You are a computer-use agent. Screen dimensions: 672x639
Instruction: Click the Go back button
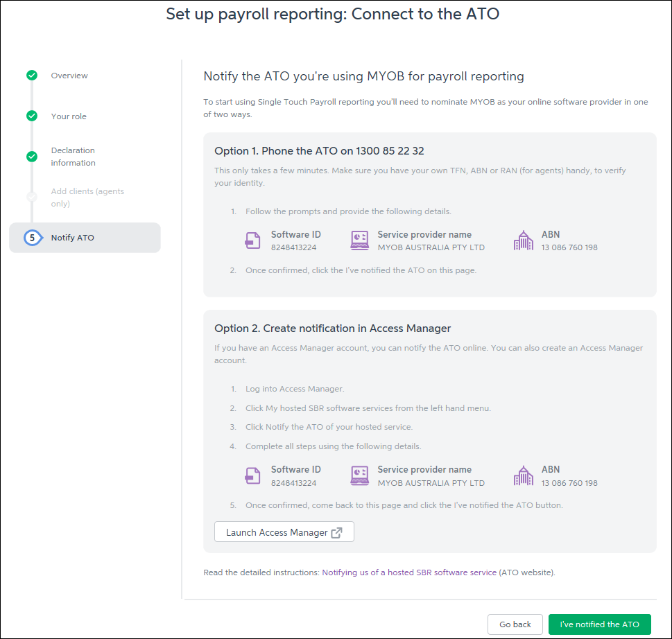[x=515, y=624]
